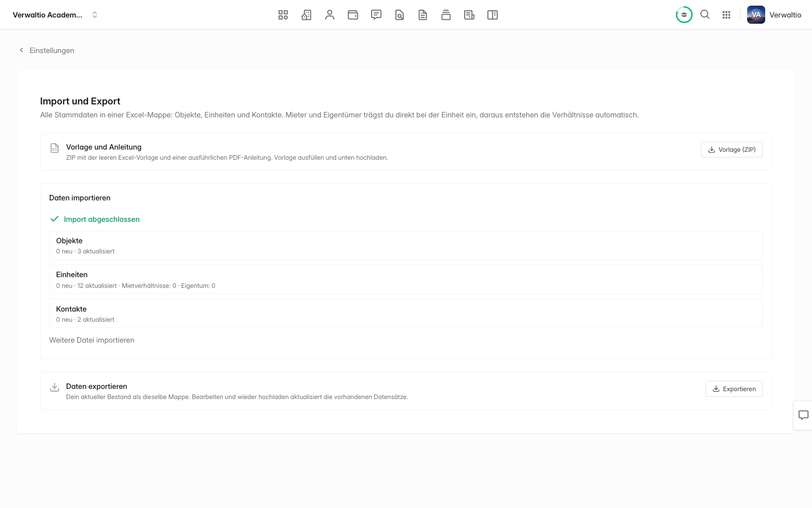Open the wallet finance icon in top navigation
The width and height of the screenshot is (812, 508).
pyautogui.click(x=353, y=15)
